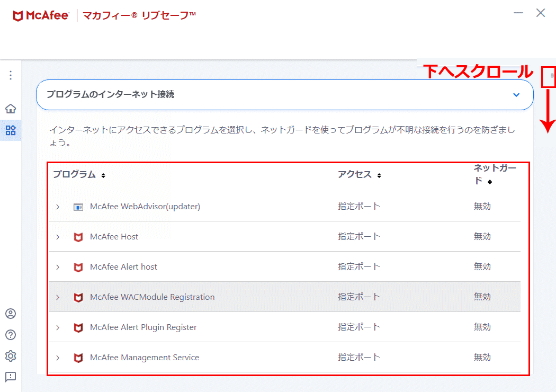556x392 pixels.
Task: Click the プログラム column header
Action: coord(75,174)
